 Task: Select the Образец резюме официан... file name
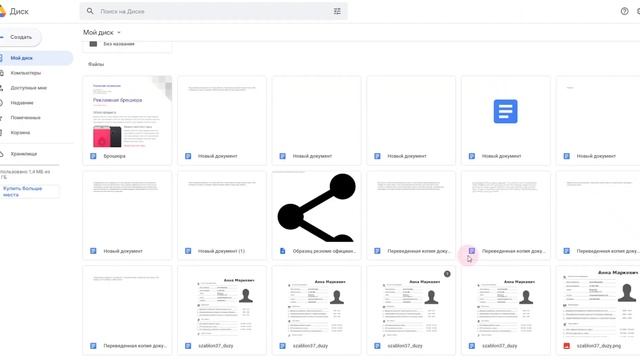pos(324,251)
